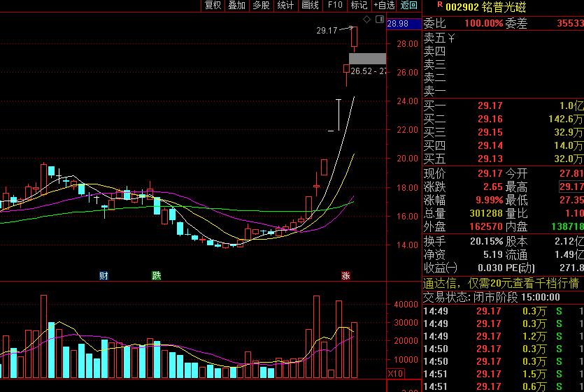Click the red 涨 marker on the chart
Image resolution: width=584 pixels, height=392 pixels.
(346, 276)
